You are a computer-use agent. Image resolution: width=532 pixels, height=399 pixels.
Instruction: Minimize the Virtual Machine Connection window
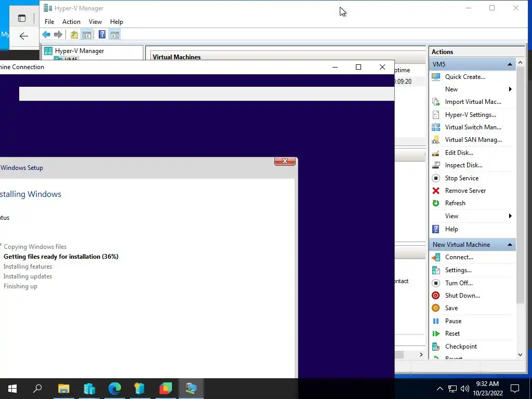335,67
